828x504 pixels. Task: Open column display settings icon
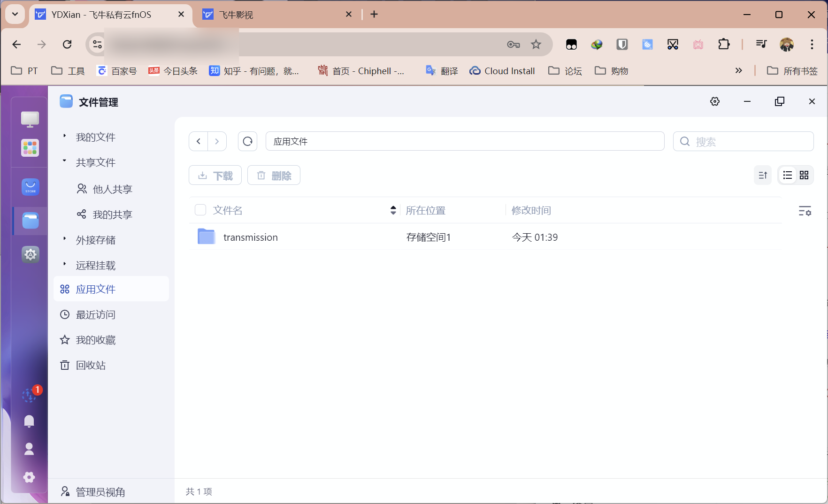pos(805,211)
